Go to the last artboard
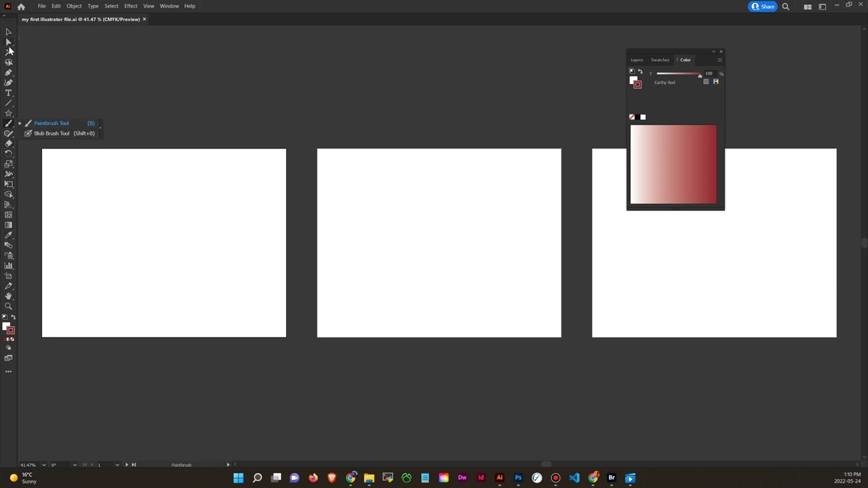 (134, 465)
